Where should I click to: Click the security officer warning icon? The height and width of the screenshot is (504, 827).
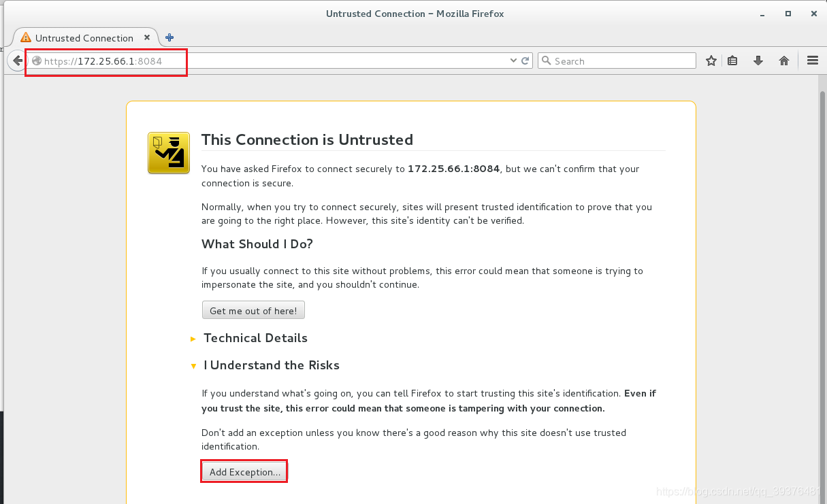click(169, 153)
